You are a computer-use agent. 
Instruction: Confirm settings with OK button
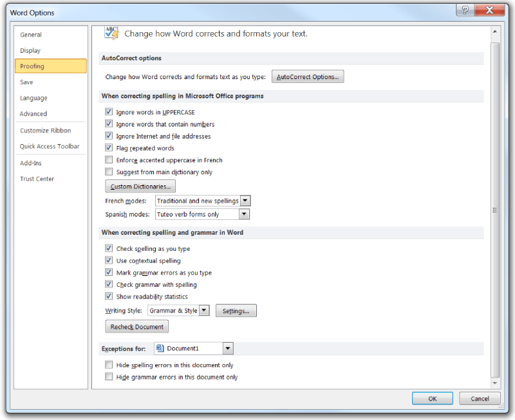tap(432, 399)
